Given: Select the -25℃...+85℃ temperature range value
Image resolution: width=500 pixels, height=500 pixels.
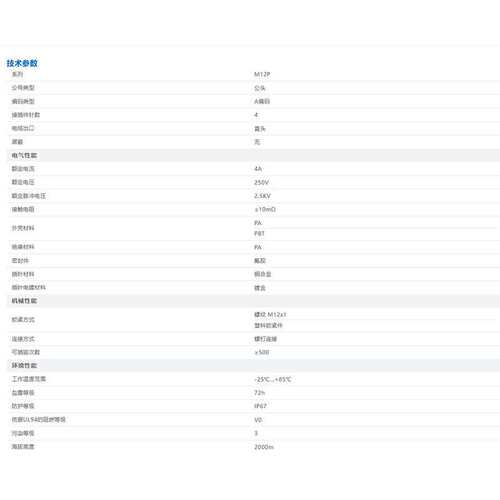Looking at the screenshot, I should tap(273, 380).
